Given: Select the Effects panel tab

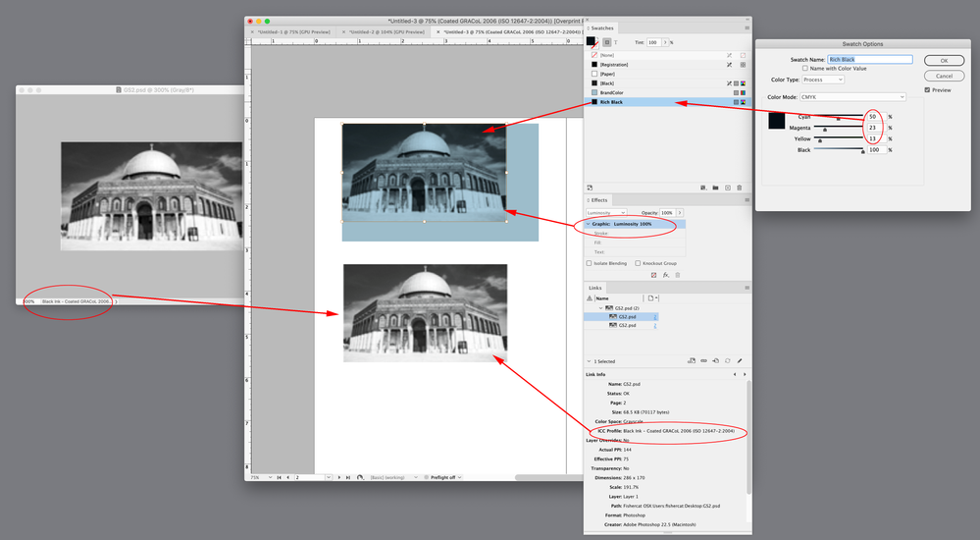Looking at the screenshot, I should [598, 200].
